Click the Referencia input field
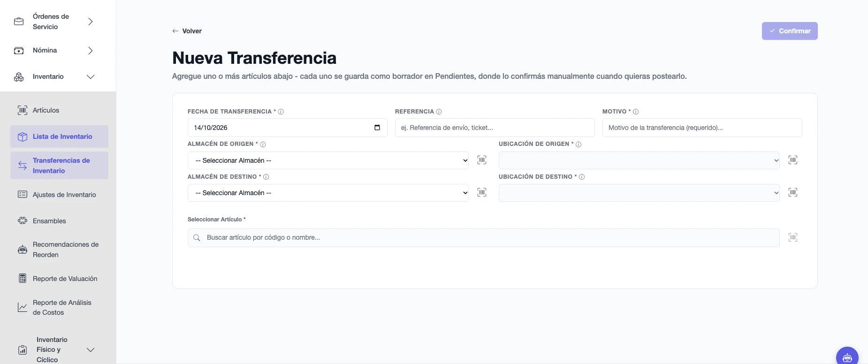868x364 pixels. (495, 128)
